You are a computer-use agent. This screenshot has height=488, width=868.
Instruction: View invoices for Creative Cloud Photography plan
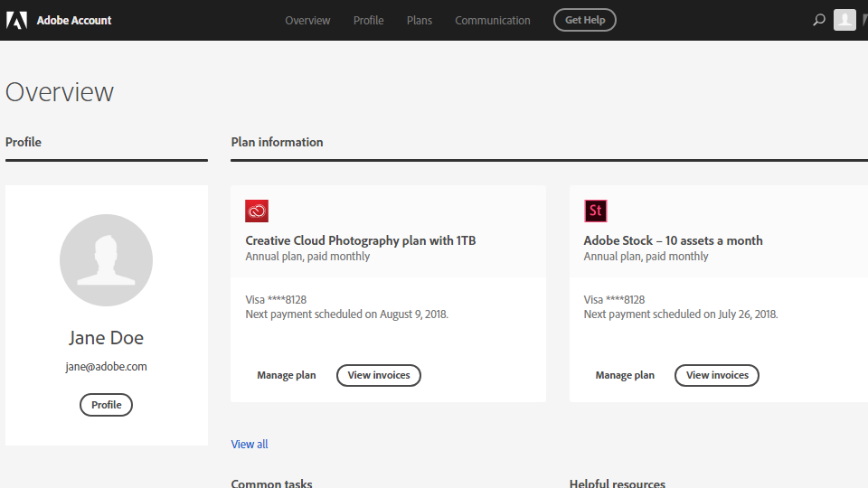click(x=379, y=375)
